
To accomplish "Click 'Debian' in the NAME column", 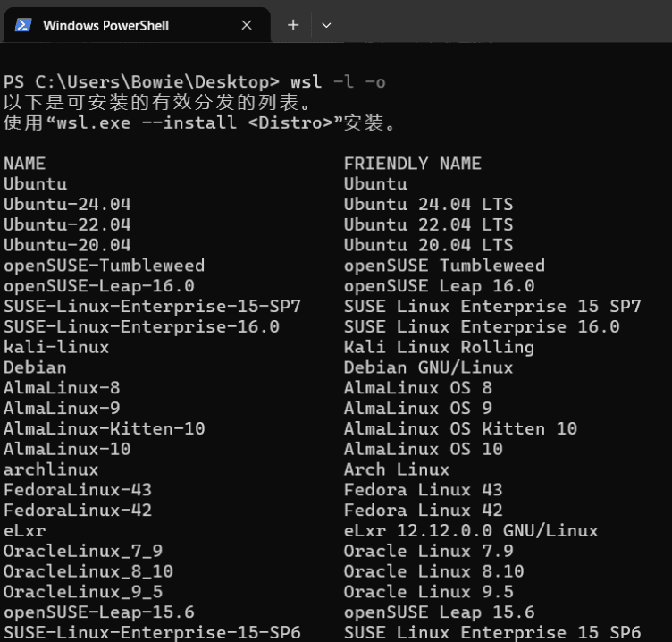I will point(35,367).
